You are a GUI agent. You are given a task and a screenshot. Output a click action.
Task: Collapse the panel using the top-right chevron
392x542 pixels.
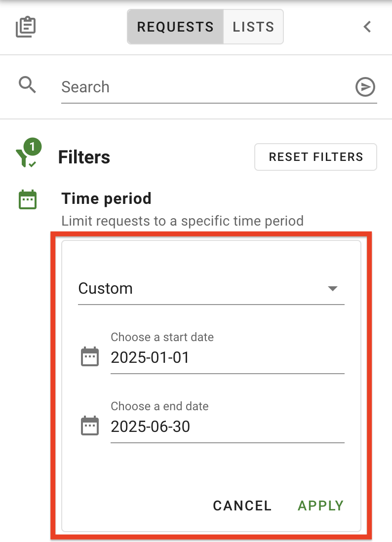(367, 27)
